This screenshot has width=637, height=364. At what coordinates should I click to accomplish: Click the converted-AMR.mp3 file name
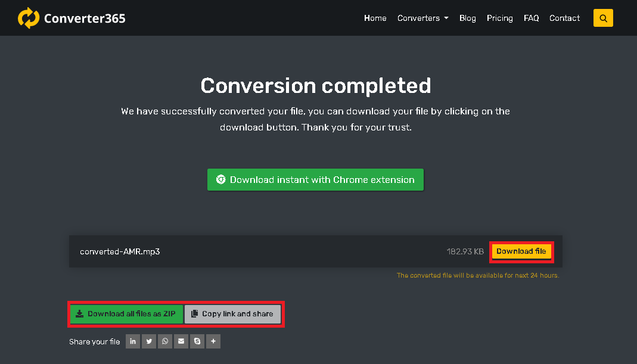point(120,251)
